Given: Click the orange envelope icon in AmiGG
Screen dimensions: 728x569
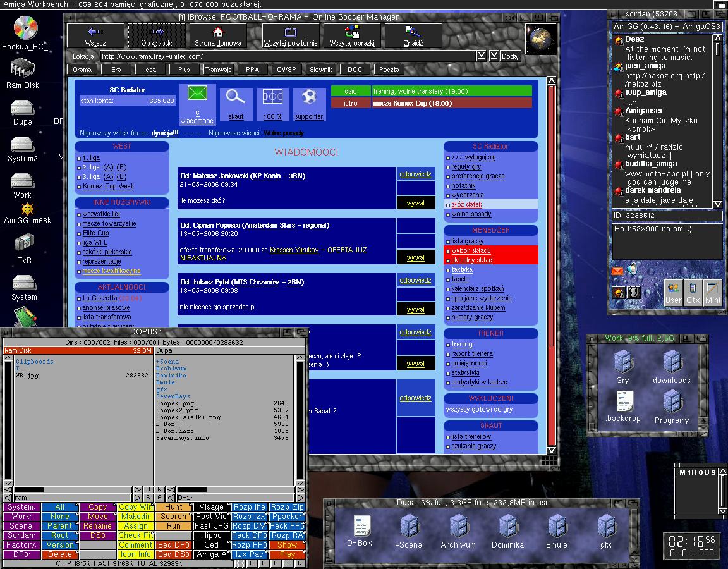Looking at the screenshot, I should [x=617, y=271].
